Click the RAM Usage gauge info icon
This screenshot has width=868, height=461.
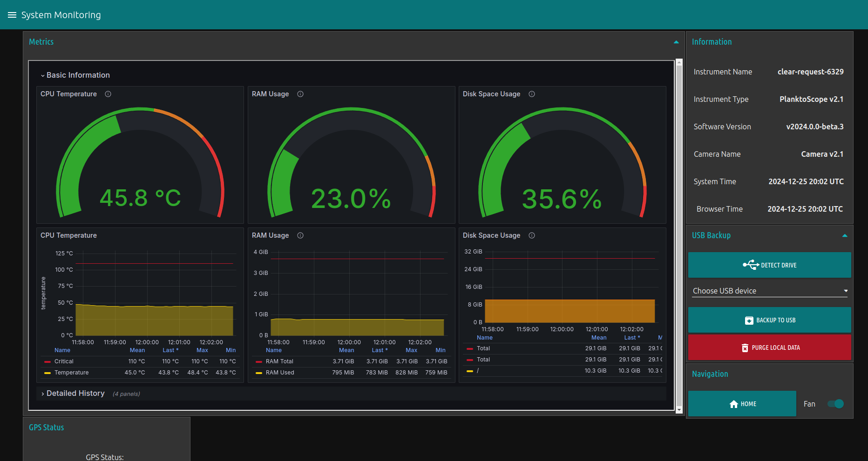(x=300, y=94)
